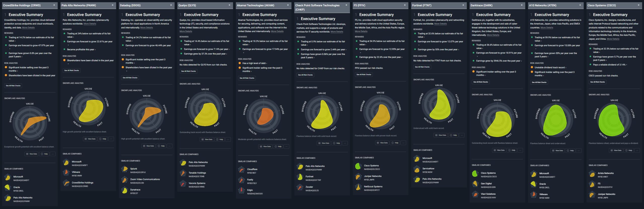The height and width of the screenshot is (209, 644).
Task: Select the CrowdStrike Holdings (CRWD) tab header
Action: 30,5
